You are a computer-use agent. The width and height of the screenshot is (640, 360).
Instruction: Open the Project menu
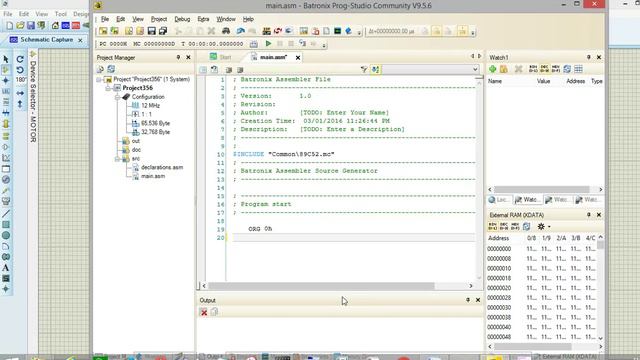(159, 19)
